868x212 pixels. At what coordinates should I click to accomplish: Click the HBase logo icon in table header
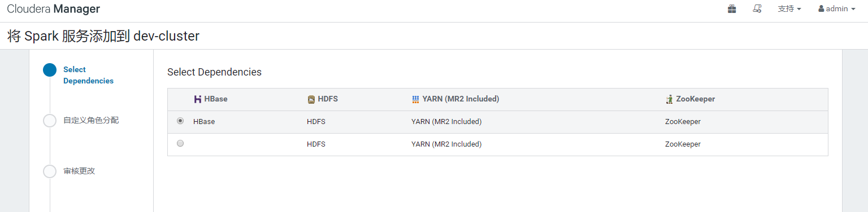tap(198, 99)
